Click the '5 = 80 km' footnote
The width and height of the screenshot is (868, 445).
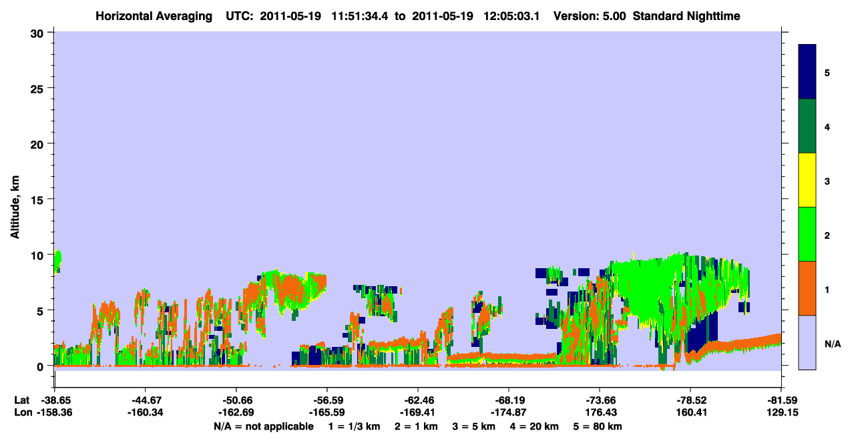(598, 426)
